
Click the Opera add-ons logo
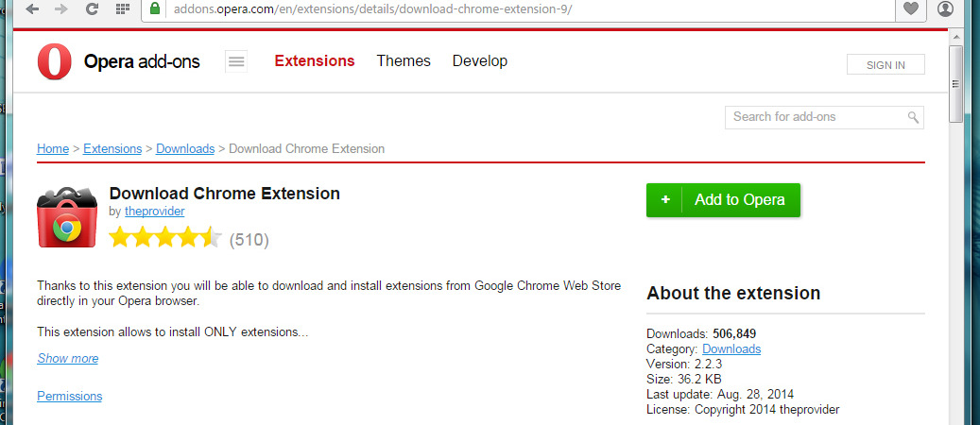point(119,62)
